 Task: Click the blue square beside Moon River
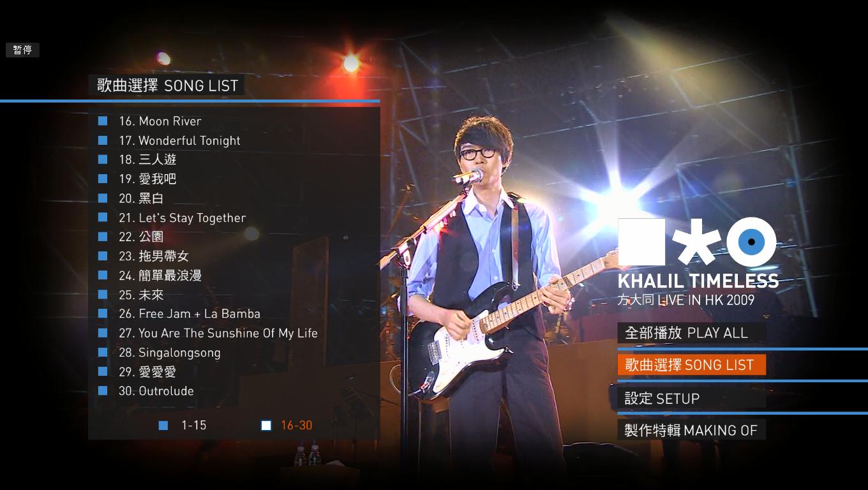(x=103, y=121)
